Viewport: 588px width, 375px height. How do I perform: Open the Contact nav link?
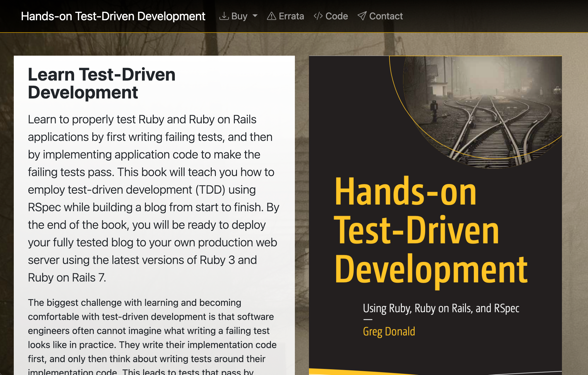point(380,16)
